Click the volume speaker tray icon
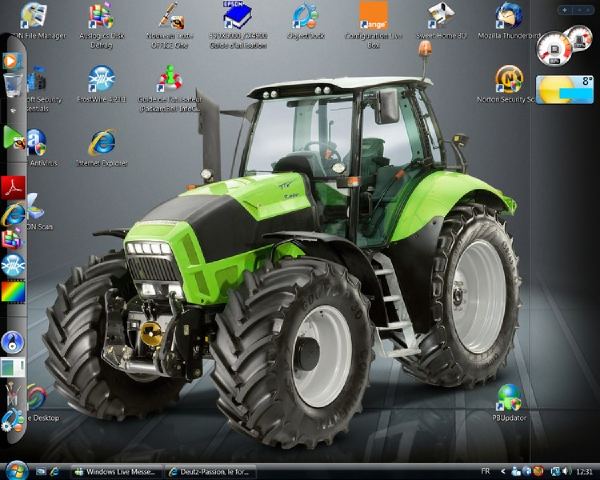The width and height of the screenshot is (600, 480). pyautogui.click(x=567, y=471)
